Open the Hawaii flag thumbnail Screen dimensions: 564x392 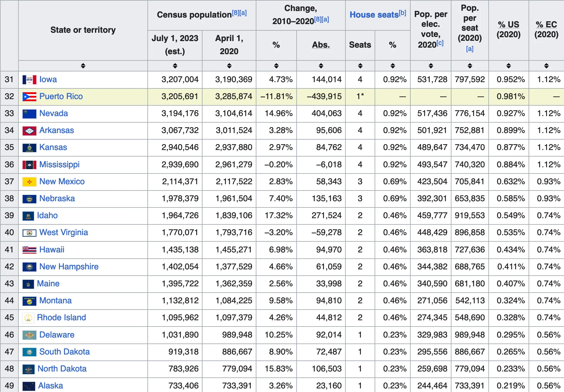tap(29, 250)
